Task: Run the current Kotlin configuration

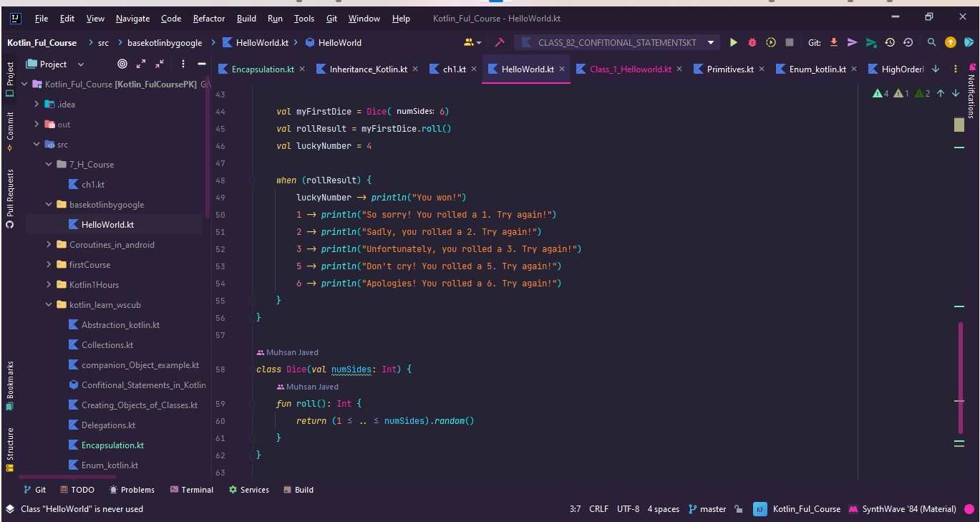Action: pyautogui.click(x=733, y=42)
